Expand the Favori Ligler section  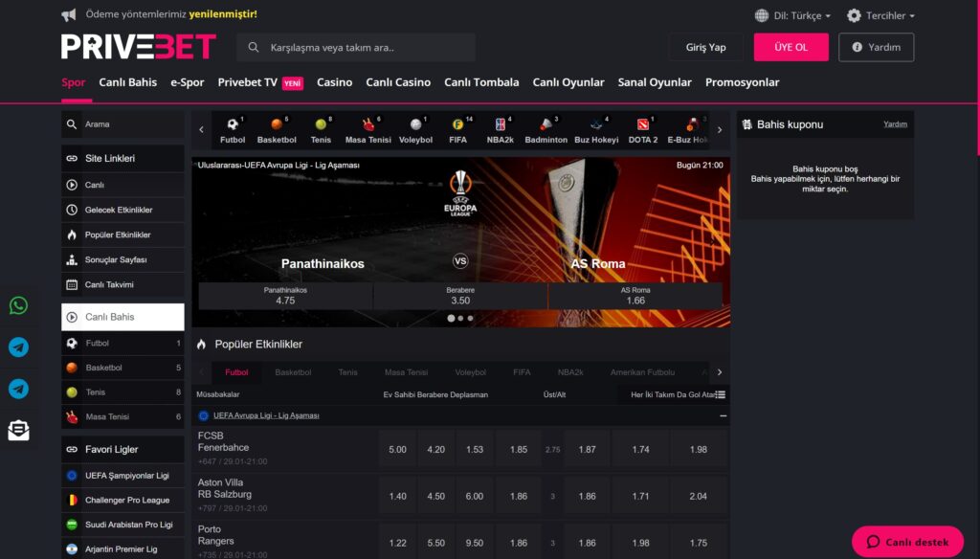(122, 450)
